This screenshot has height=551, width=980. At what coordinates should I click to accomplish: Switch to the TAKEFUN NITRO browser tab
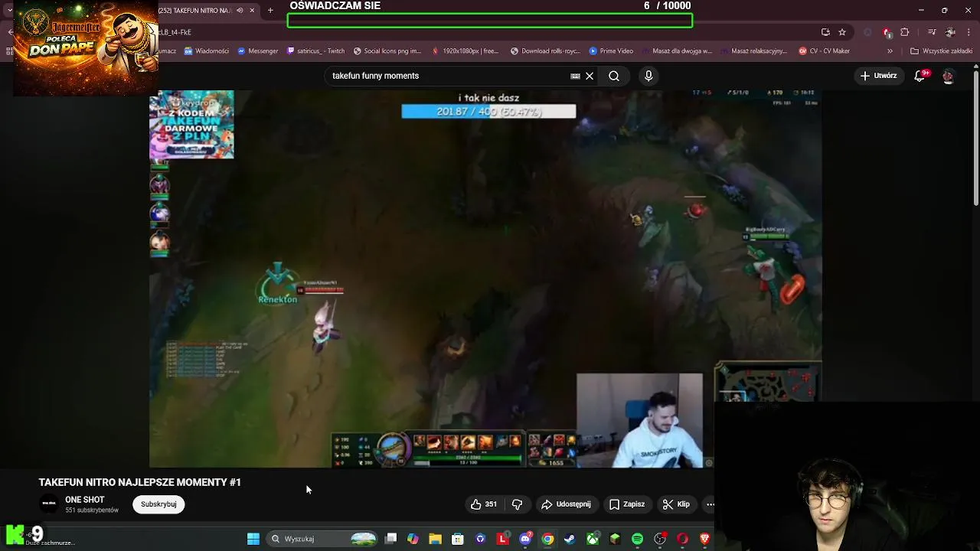[x=199, y=11]
